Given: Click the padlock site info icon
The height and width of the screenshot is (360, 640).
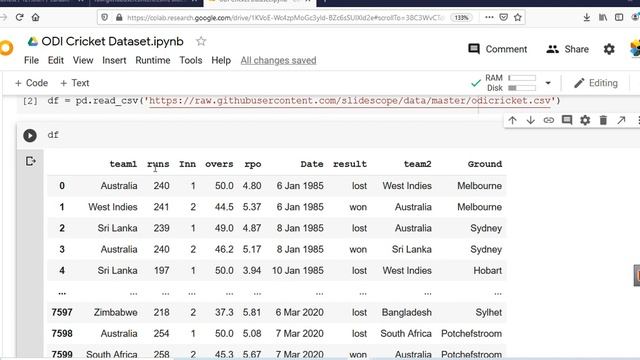Looking at the screenshot, I should click(119, 17).
